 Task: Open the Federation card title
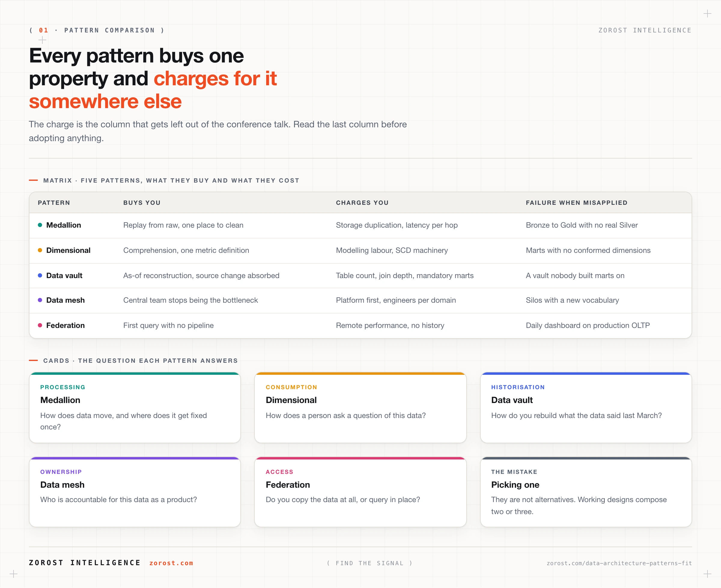tap(288, 485)
